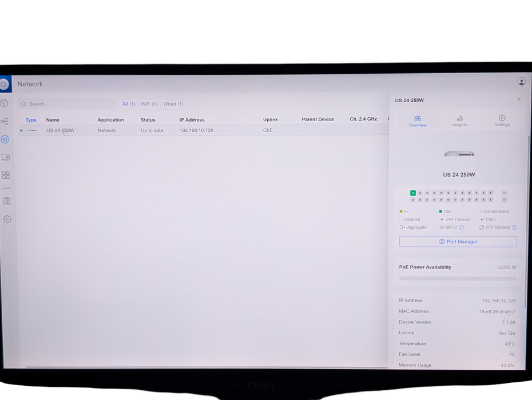This screenshot has width=532, height=400.
Task: Filter devices by WiFi (0)
Action: (x=149, y=104)
